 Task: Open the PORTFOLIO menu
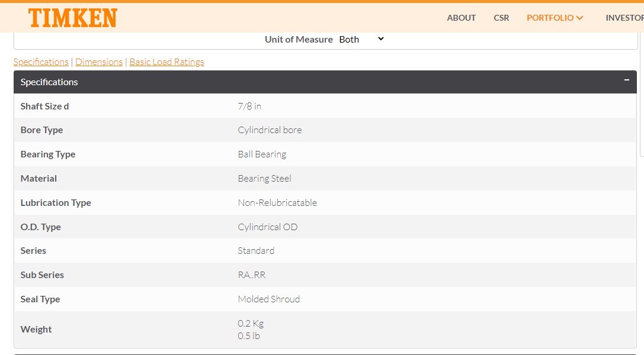click(550, 18)
